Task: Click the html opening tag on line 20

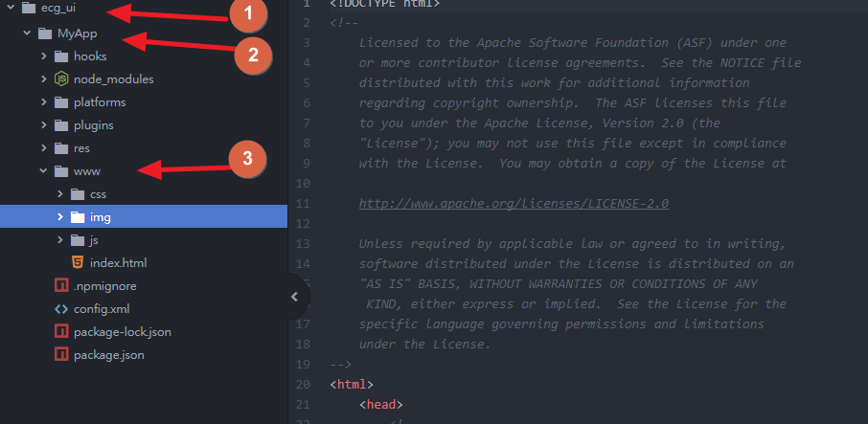Action: (x=352, y=384)
